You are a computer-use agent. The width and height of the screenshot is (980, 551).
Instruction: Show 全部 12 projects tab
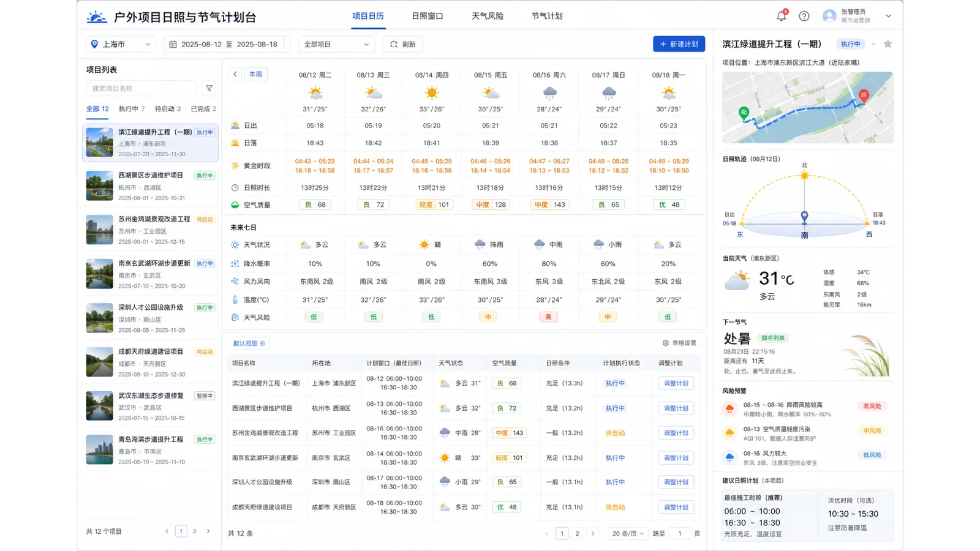pyautogui.click(x=97, y=109)
